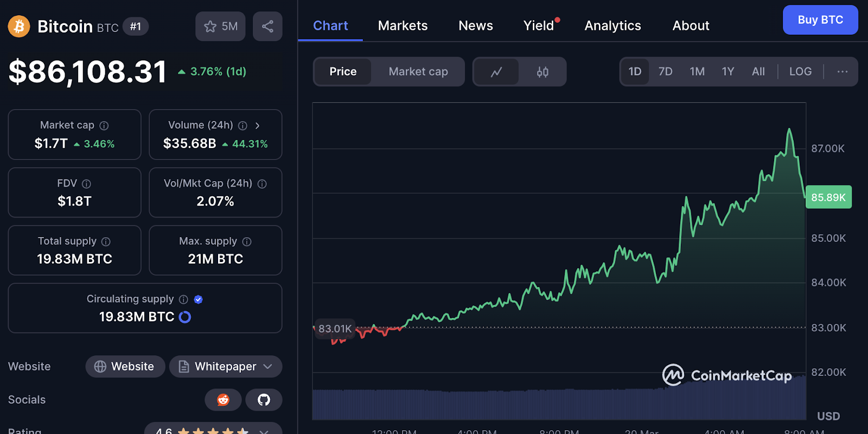The width and height of the screenshot is (868, 434).
Task: Click the share icon button
Action: 267,27
